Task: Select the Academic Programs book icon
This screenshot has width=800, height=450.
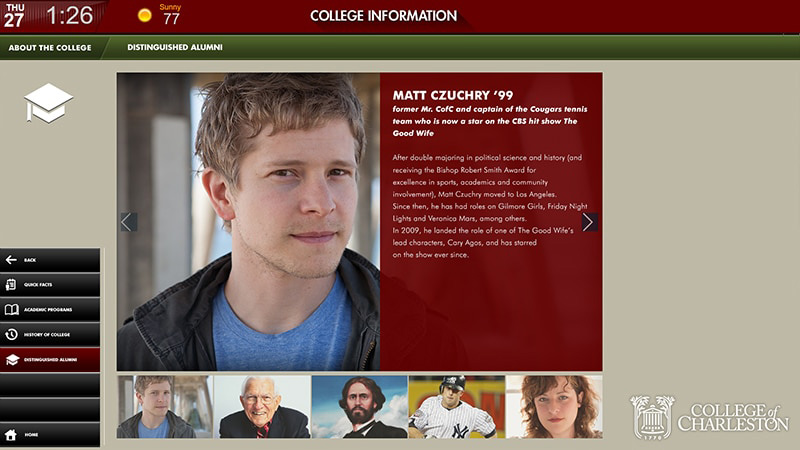Action: coord(11,309)
